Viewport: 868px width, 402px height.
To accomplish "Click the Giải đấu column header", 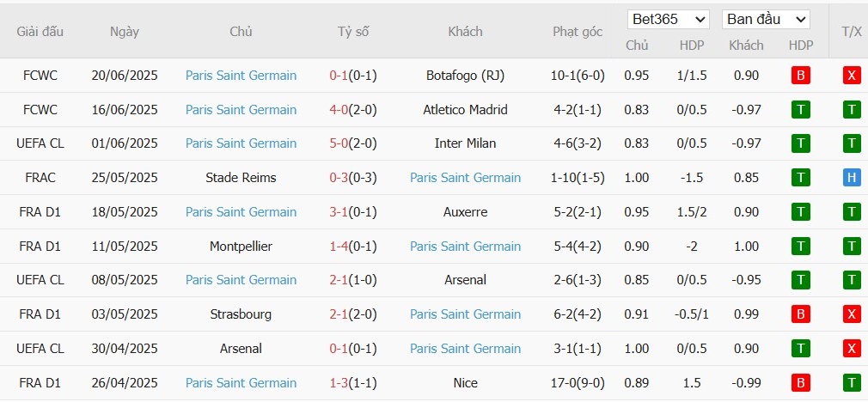I will 40,32.
